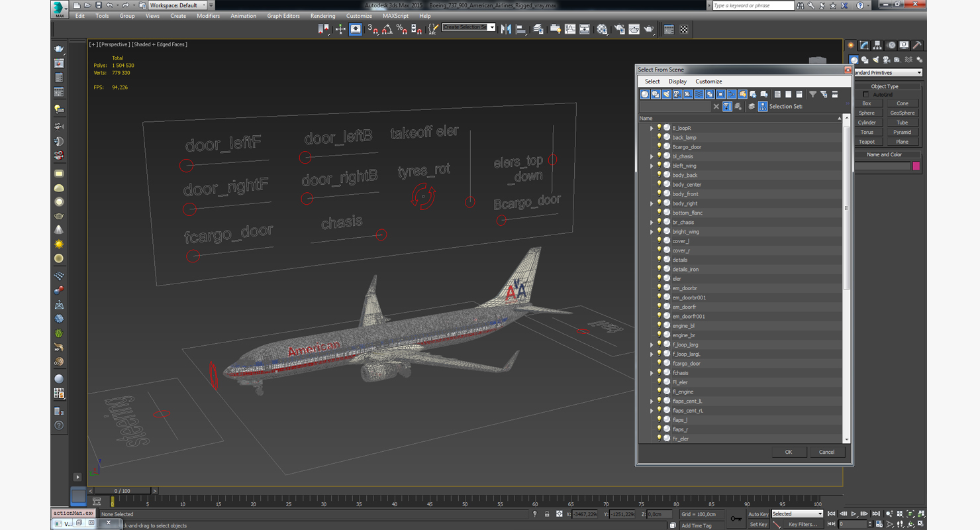Click OK in Select From Scene dialog
Screen dimensions: 980x530
coord(789,452)
